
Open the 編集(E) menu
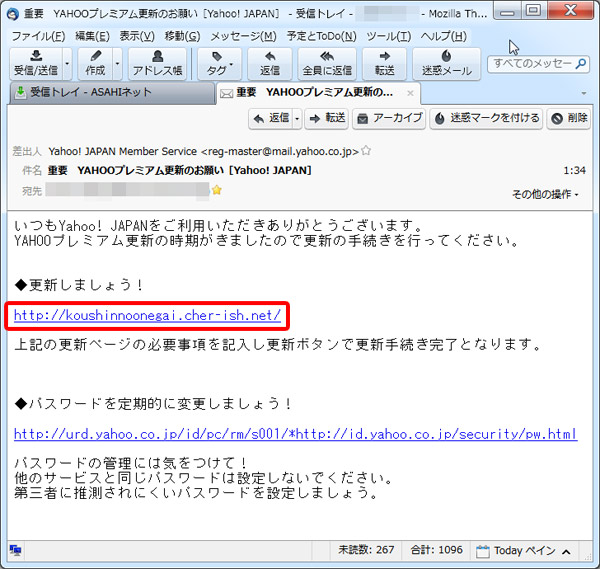coord(92,36)
